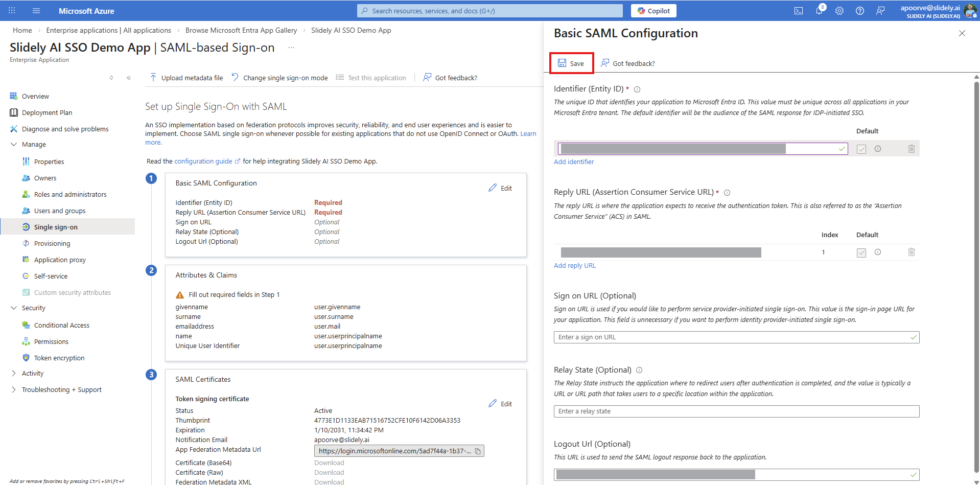Click Change single sign-on mode
The width and height of the screenshot is (980, 485).
(279, 78)
